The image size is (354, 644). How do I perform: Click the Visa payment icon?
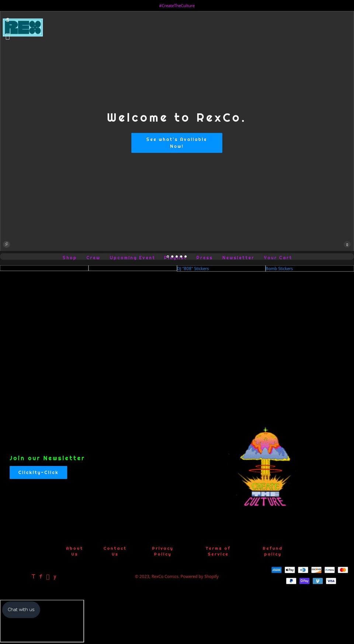coord(331,581)
